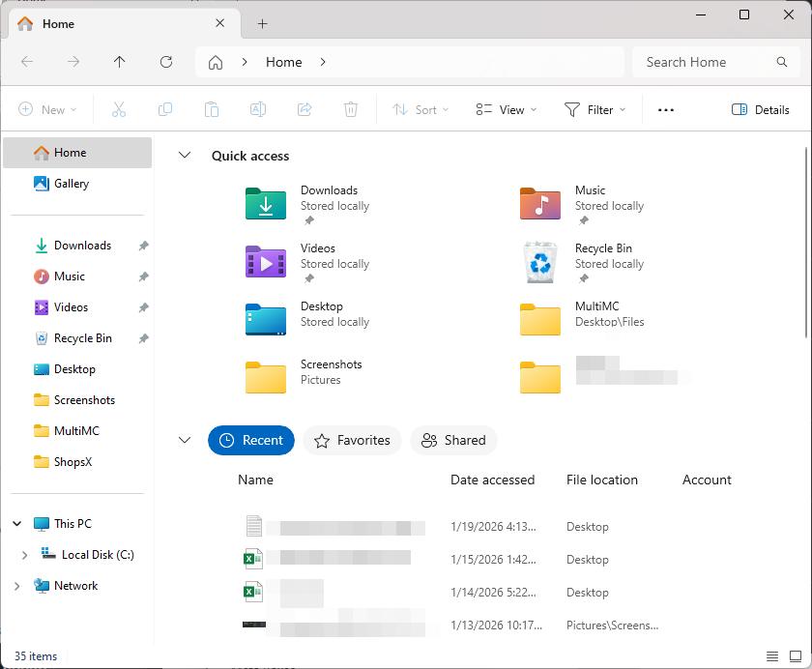
Task: Select the Shared tab
Action: (453, 440)
